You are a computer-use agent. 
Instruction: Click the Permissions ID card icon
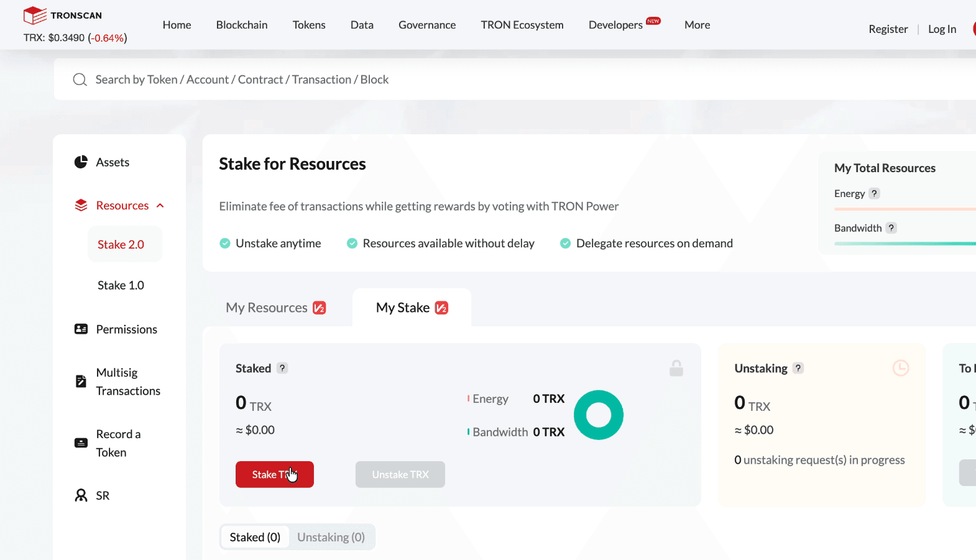[x=81, y=329]
